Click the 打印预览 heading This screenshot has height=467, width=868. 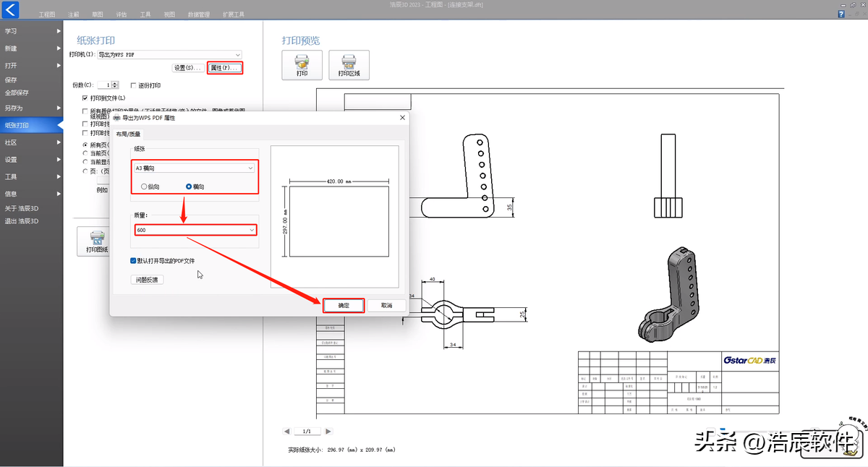click(301, 40)
